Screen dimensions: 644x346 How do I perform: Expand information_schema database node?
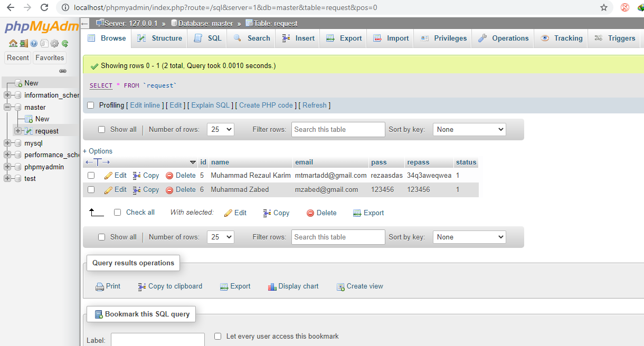(7, 95)
